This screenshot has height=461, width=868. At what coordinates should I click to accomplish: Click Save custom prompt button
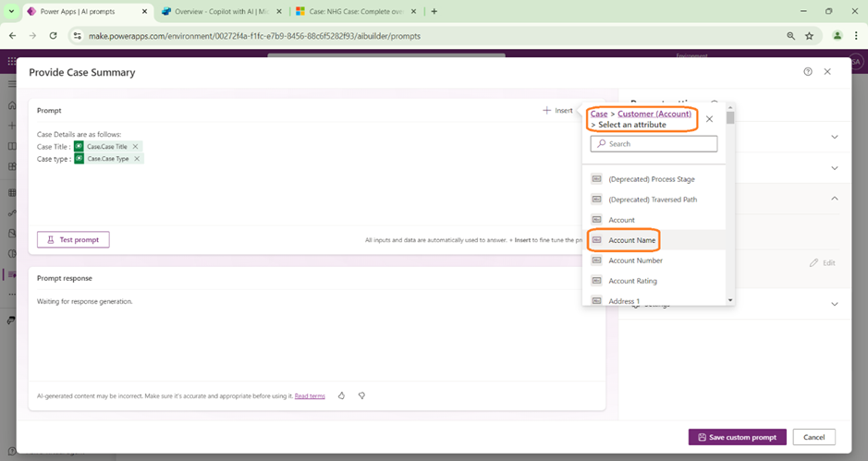738,437
